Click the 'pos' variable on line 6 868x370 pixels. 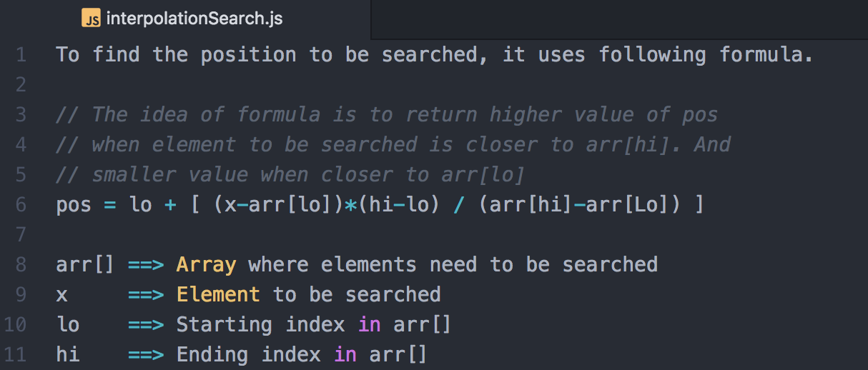[x=74, y=206]
